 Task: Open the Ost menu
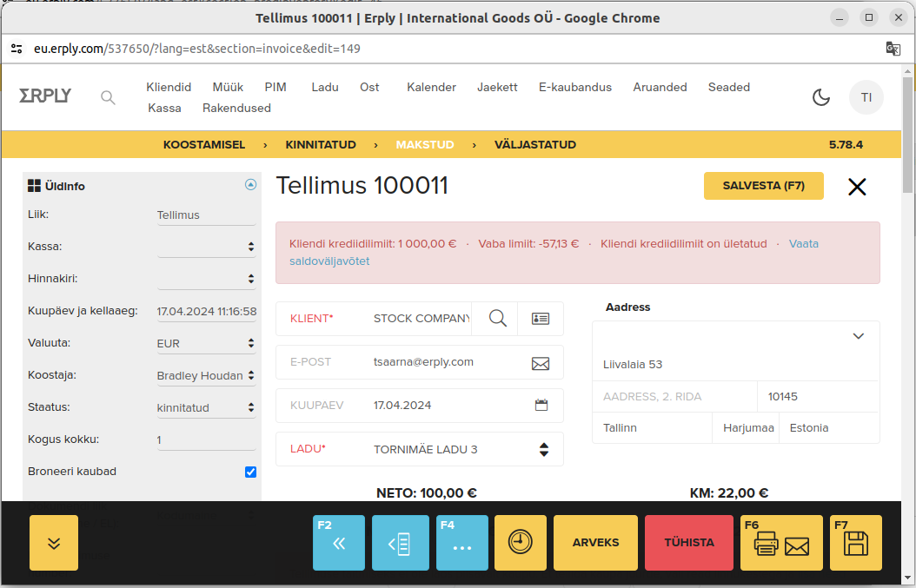(x=369, y=87)
